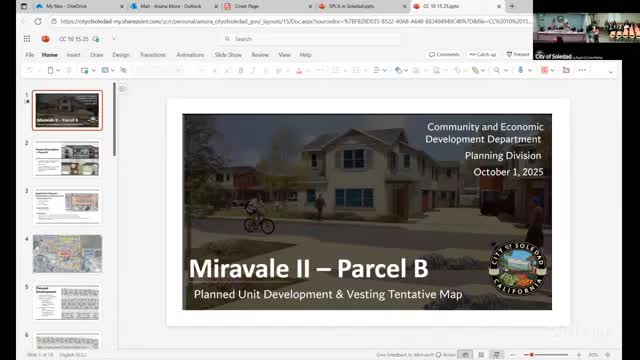Switch to Slide Sorter view icon
The image size is (640, 360).
481,355
